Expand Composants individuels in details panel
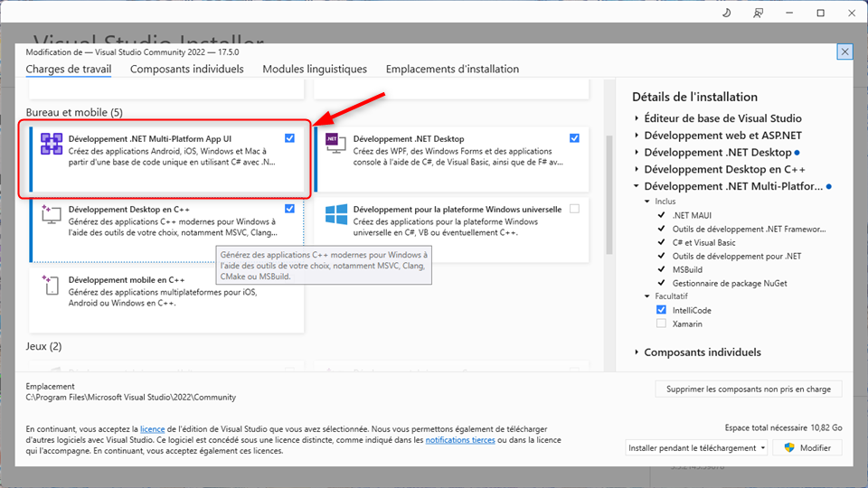Screen dimensions: 868x488 tap(637, 352)
